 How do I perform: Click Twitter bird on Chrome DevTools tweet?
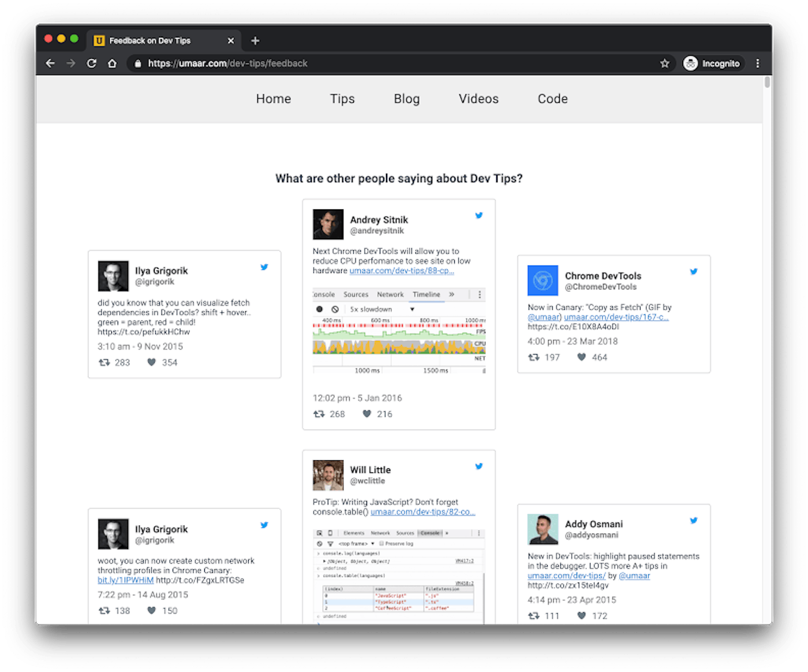point(694,271)
